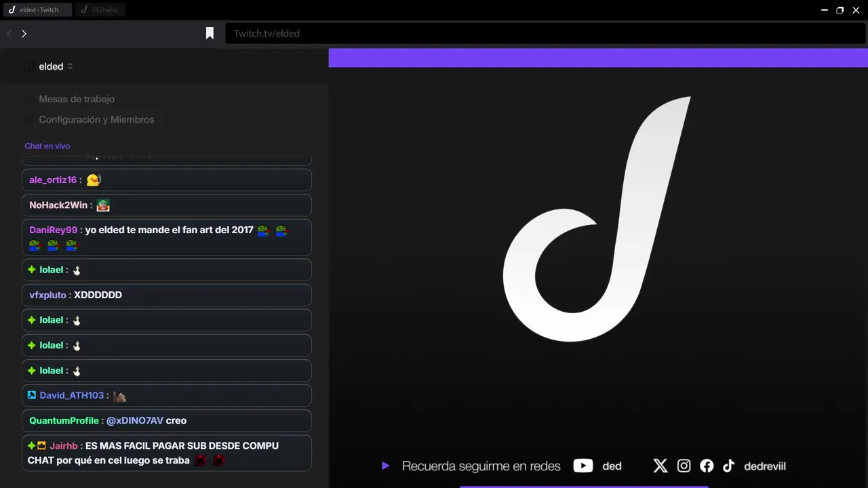Image resolution: width=868 pixels, height=488 pixels.
Task: Open Configuración y Miembros
Action: [96, 119]
